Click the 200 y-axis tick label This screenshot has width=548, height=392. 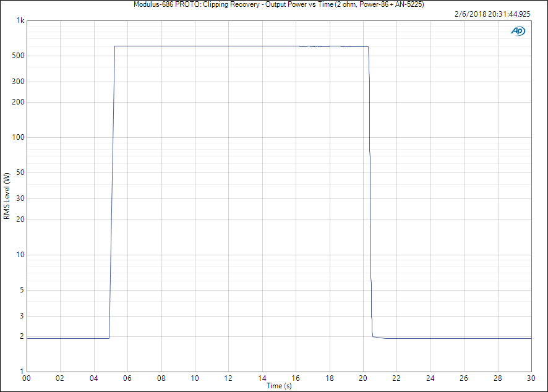(x=18, y=102)
